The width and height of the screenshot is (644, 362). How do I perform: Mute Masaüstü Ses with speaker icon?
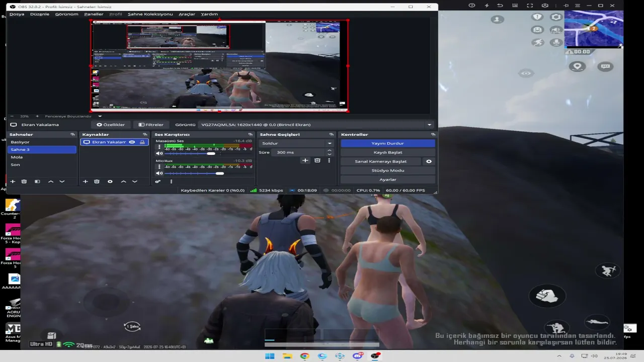pos(159,153)
